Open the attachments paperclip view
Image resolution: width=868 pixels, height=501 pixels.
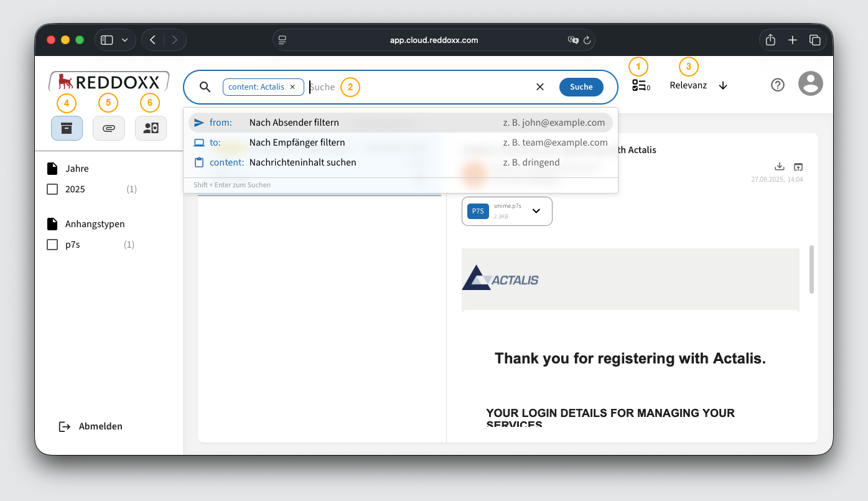[x=109, y=128]
